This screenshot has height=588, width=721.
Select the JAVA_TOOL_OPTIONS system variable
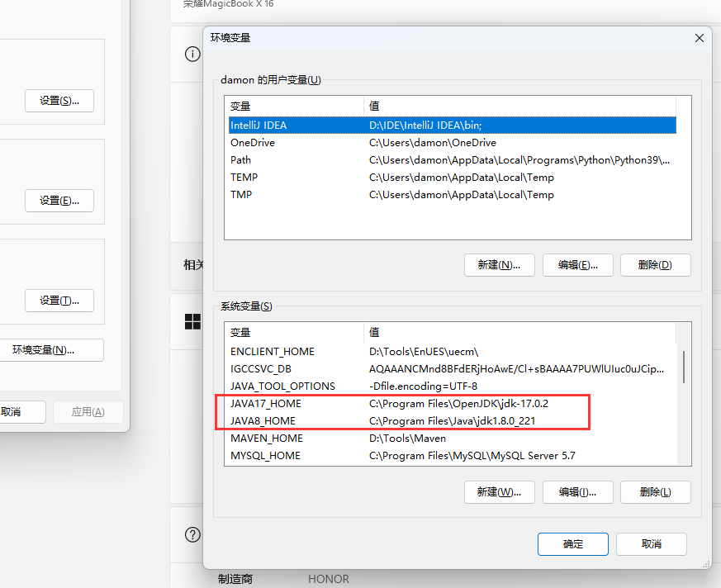453,386
